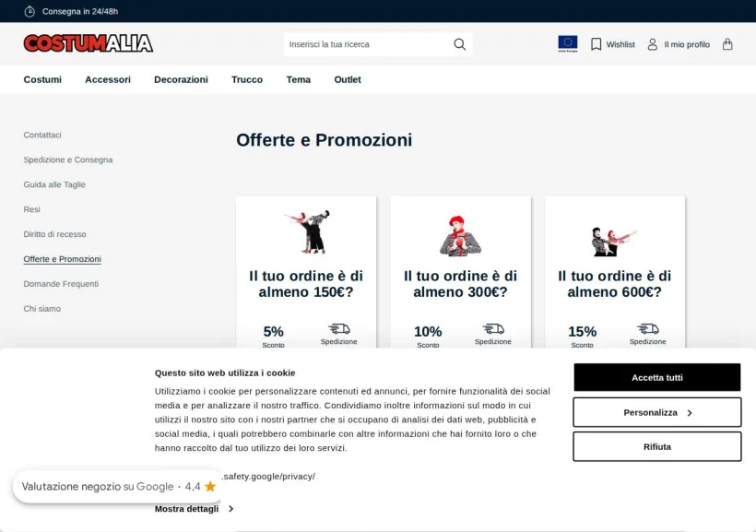
Task: Open the Accessori menu
Action: coord(108,79)
